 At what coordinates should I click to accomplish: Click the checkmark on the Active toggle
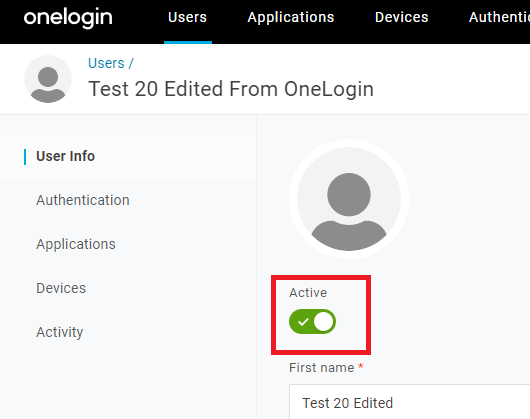point(303,322)
